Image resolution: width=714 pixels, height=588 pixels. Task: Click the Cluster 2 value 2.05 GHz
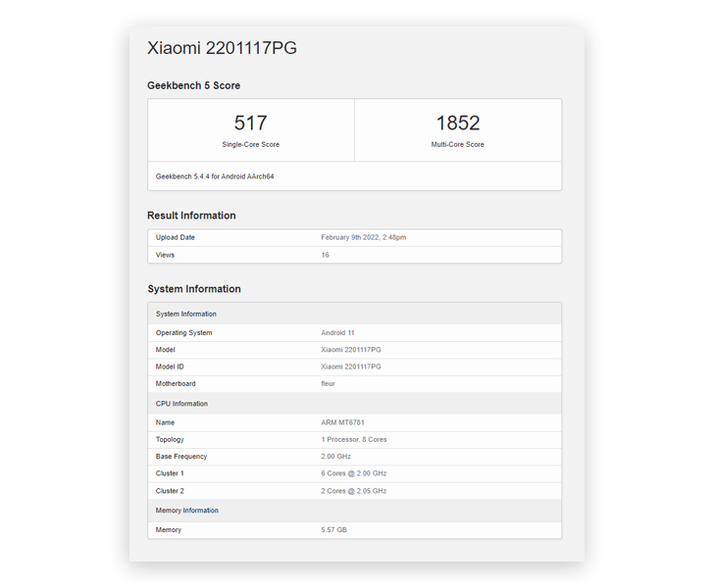click(354, 491)
